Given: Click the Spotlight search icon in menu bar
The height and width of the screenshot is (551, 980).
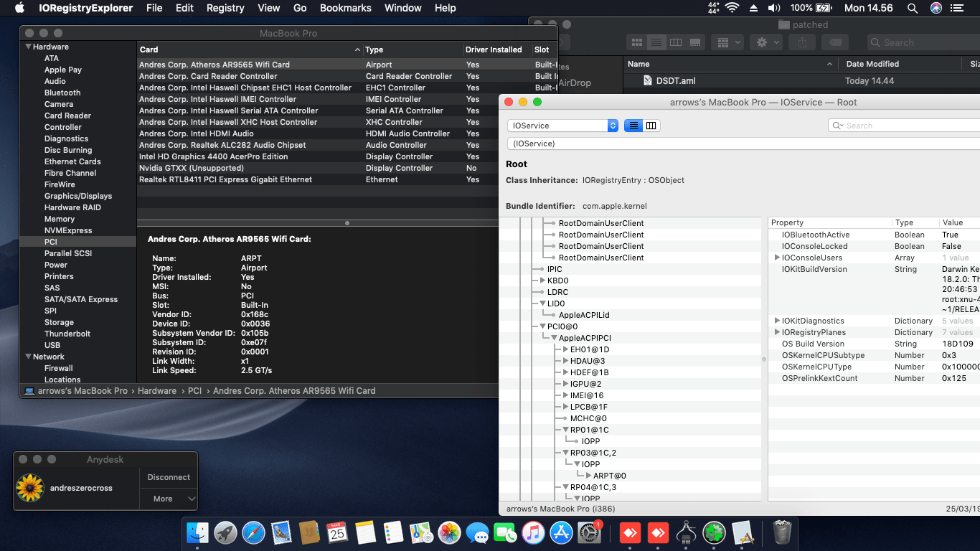Looking at the screenshot, I should click(x=912, y=8).
